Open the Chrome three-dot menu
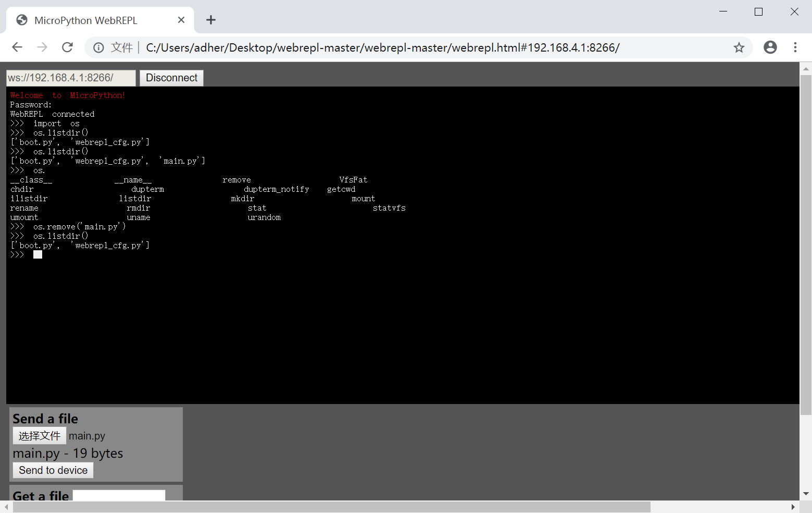This screenshot has height=513, width=812. tap(795, 47)
